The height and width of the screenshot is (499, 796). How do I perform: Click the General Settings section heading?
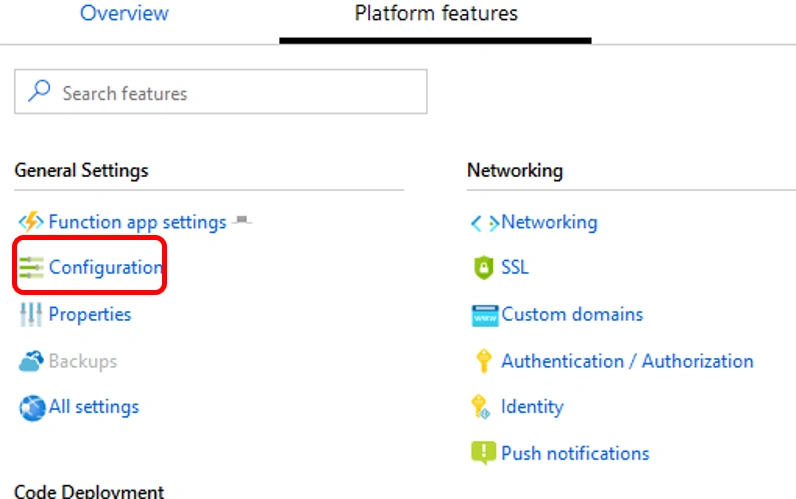tap(81, 171)
